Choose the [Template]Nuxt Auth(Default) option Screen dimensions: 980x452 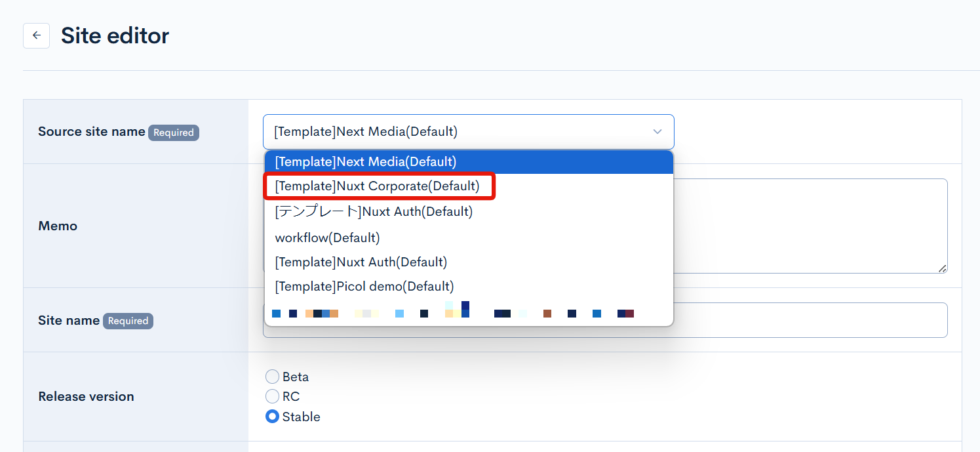click(361, 262)
